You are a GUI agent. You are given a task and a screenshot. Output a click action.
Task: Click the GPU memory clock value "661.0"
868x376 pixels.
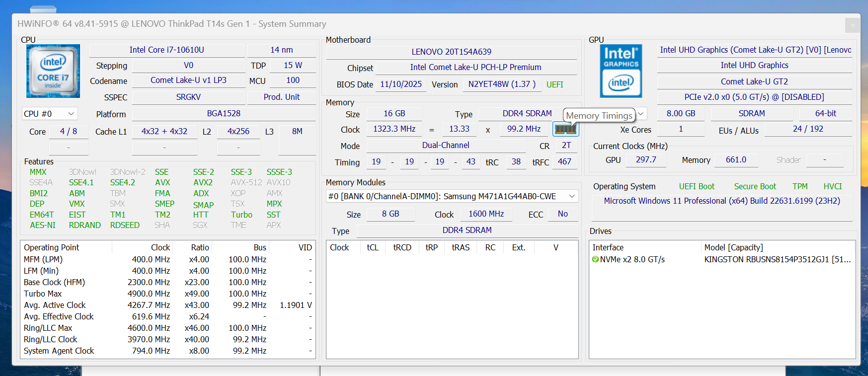736,159
